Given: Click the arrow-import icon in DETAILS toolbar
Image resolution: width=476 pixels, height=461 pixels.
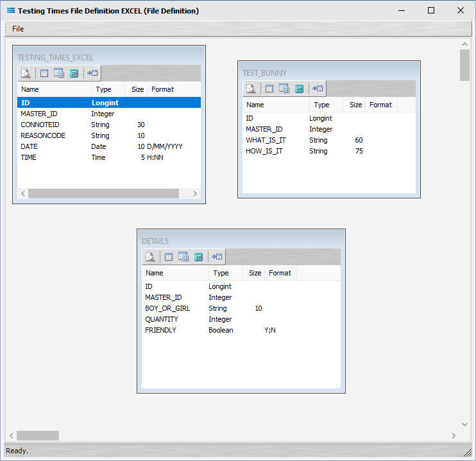Looking at the screenshot, I should pos(217,257).
